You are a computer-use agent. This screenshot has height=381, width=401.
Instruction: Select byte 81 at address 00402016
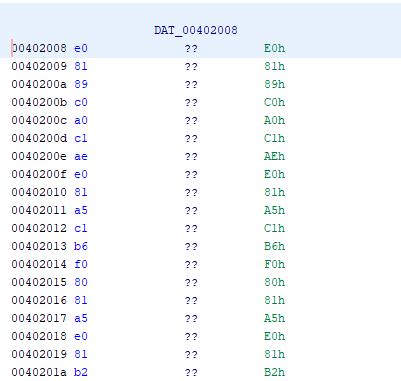81,300
